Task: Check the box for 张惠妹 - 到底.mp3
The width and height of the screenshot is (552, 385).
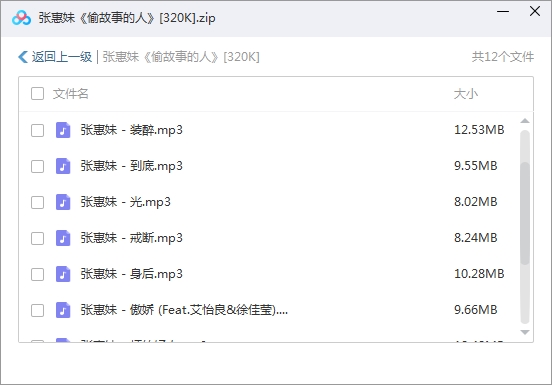Action: (x=37, y=166)
